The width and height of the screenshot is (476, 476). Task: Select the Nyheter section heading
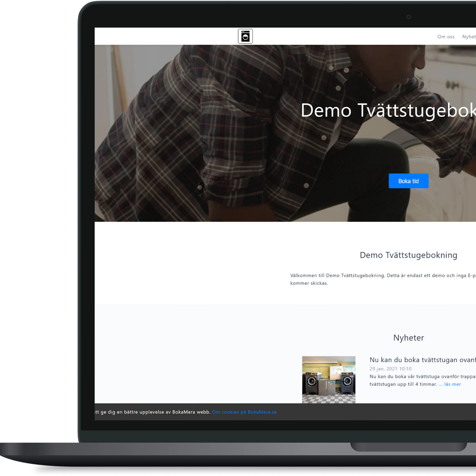[408, 338]
